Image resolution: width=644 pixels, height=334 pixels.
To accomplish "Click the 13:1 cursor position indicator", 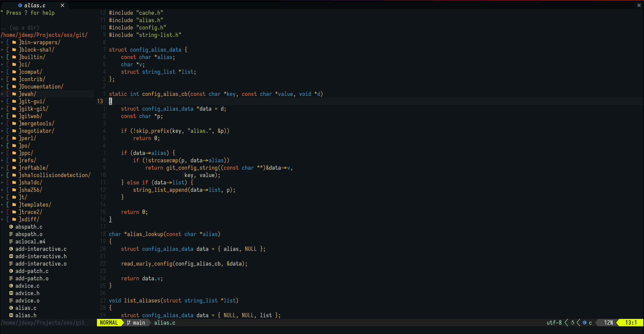I will click(631, 323).
